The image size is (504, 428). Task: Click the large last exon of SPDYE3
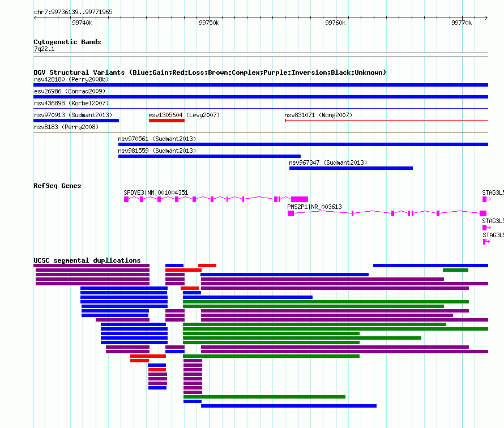[x=299, y=199]
